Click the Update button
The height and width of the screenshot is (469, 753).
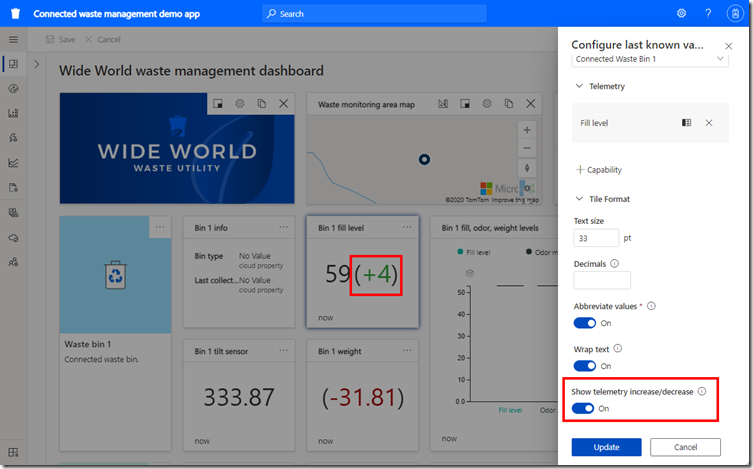(606, 447)
